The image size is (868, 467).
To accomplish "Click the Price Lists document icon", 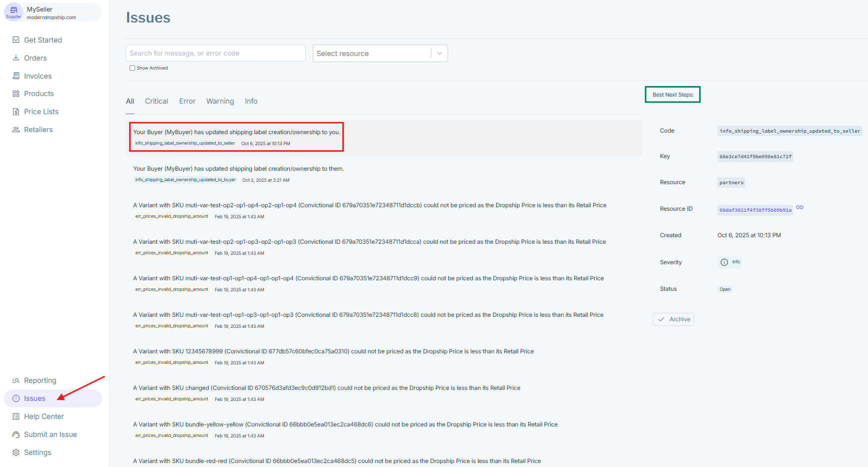I will coord(16,112).
